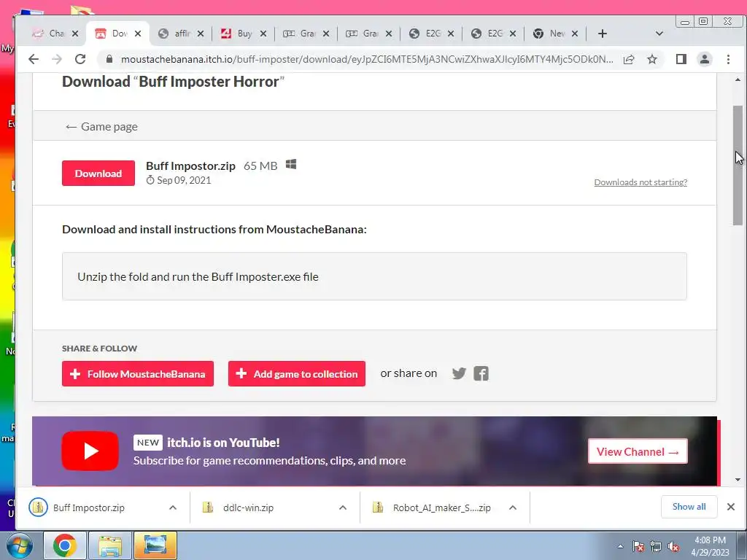Close the active Dow tab
This screenshot has width=747, height=560.
[138, 34]
